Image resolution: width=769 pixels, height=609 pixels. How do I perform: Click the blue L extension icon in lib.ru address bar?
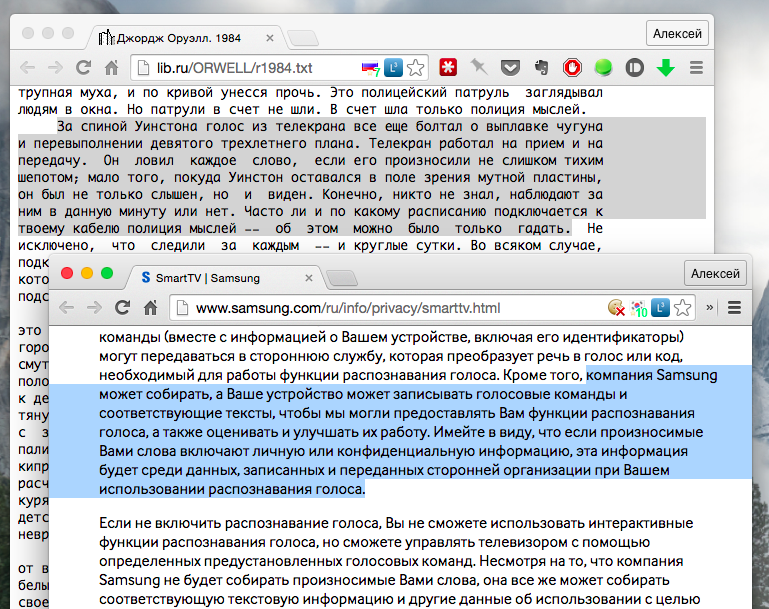click(x=393, y=68)
